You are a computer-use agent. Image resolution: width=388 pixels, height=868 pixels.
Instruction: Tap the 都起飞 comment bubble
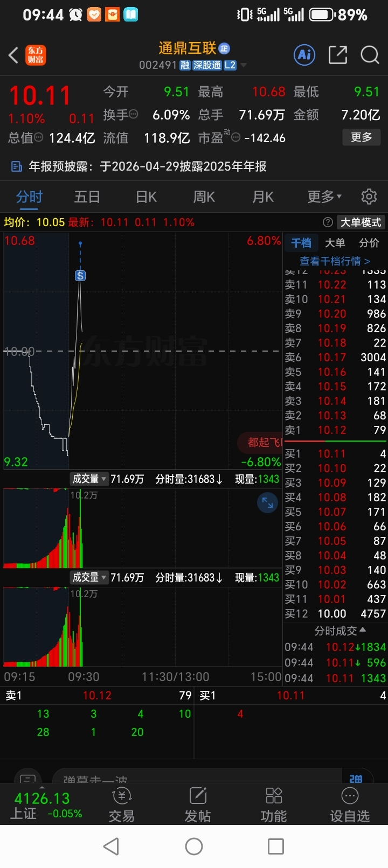point(261,443)
